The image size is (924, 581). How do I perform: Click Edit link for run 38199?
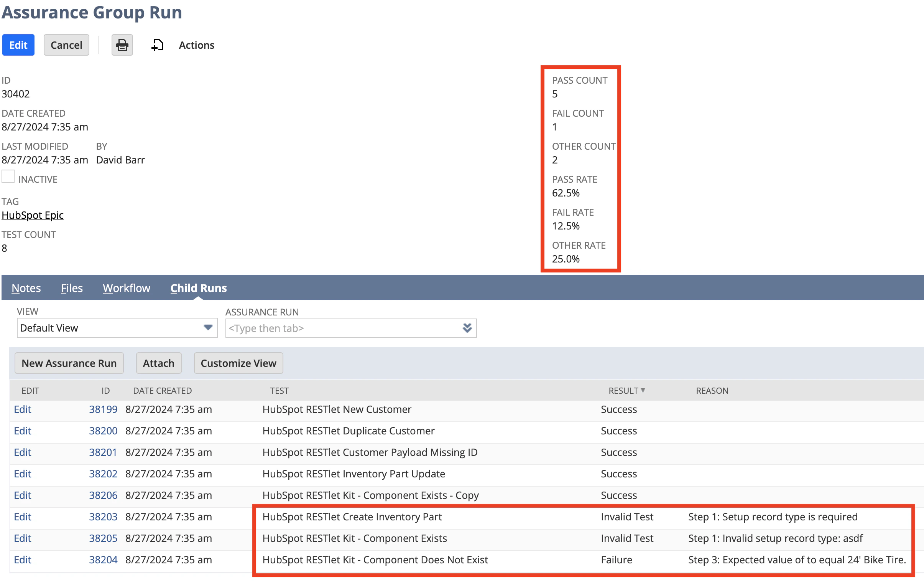(22, 409)
